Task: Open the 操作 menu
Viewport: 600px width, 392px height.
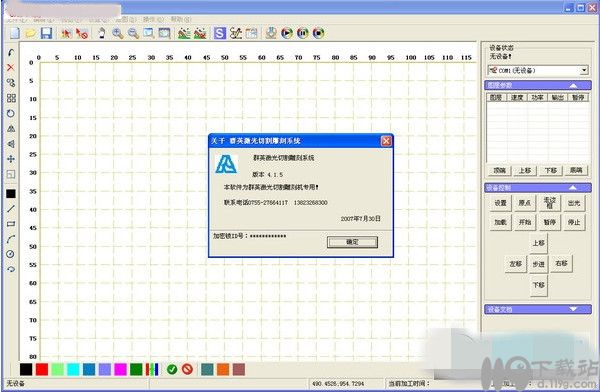Action: click(153, 19)
